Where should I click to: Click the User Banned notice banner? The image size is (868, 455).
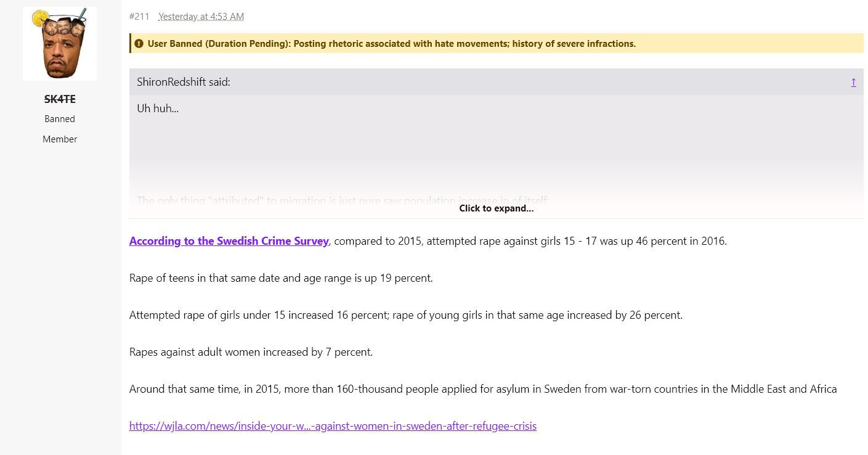pos(496,44)
